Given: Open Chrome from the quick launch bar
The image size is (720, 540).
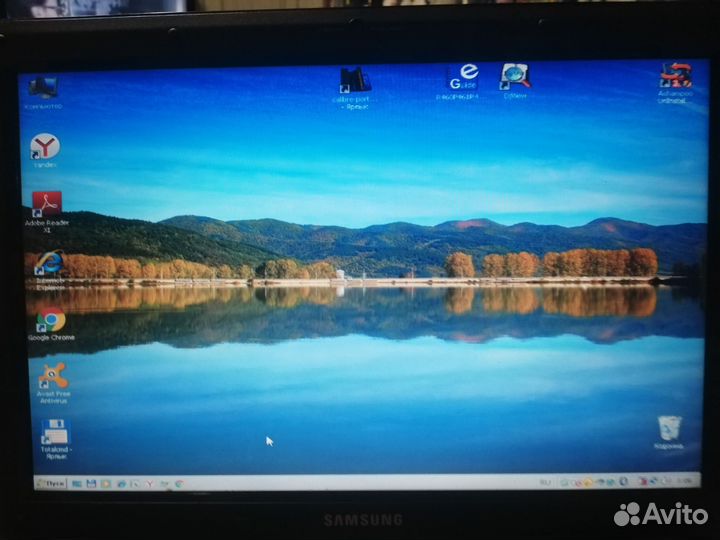Looking at the screenshot, I should tap(180, 484).
